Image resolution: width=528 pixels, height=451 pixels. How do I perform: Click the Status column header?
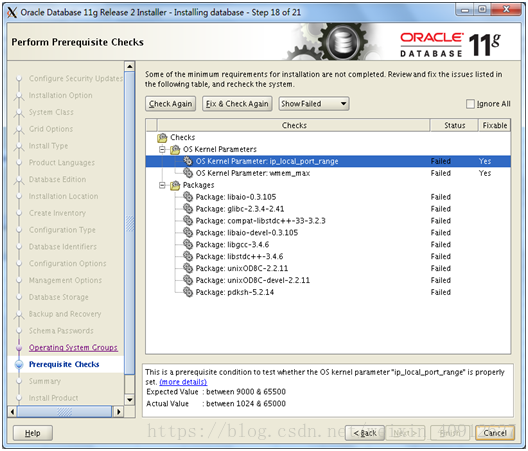(x=454, y=125)
